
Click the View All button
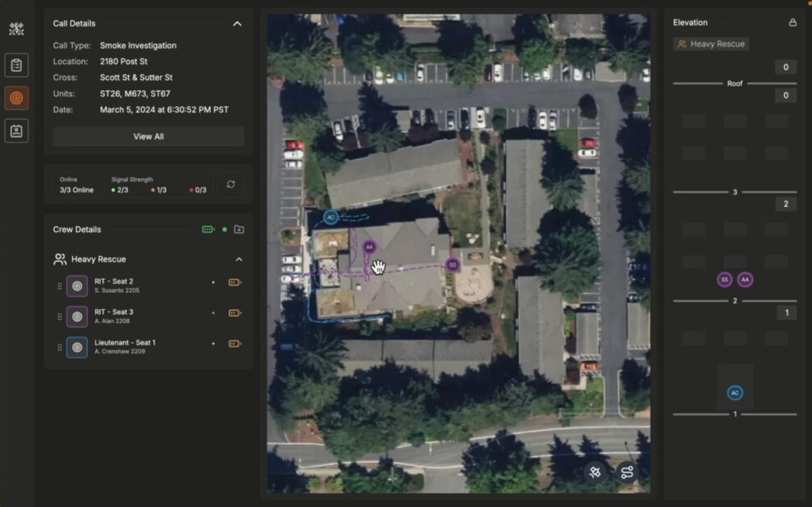(148, 136)
